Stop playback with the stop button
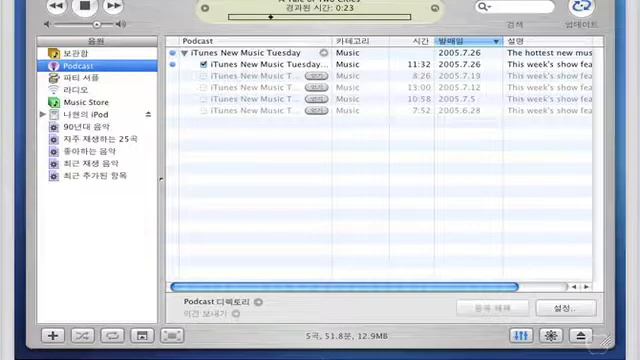The image size is (640, 360). point(84,6)
